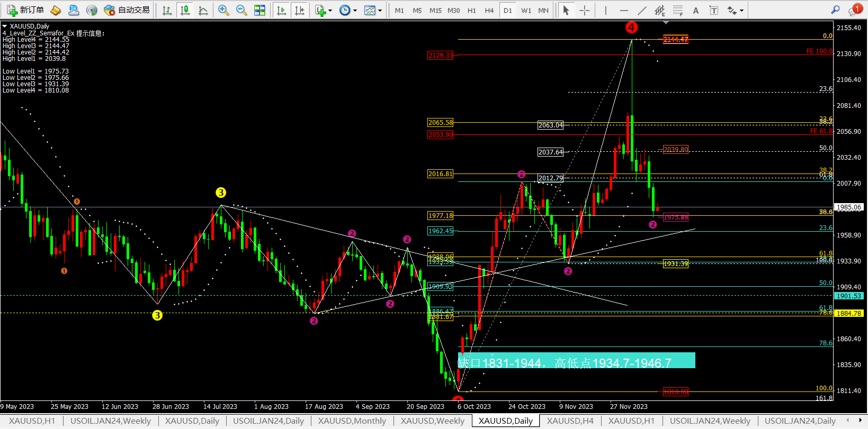Click the 2016.81 yellow price label
The width and height of the screenshot is (868, 429).
coord(441,174)
